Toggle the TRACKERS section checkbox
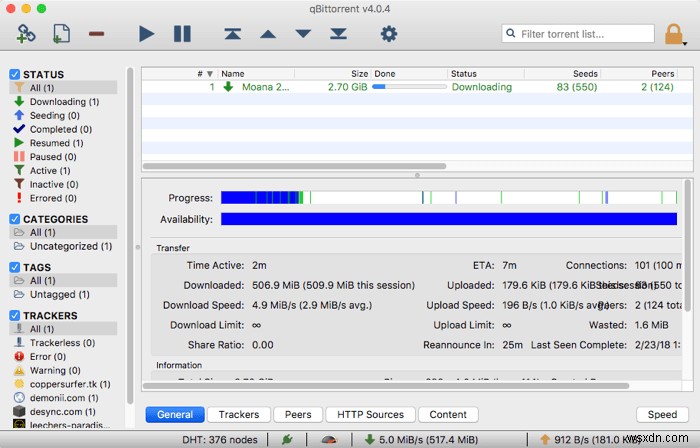This screenshot has height=448, width=700. tap(15, 315)
